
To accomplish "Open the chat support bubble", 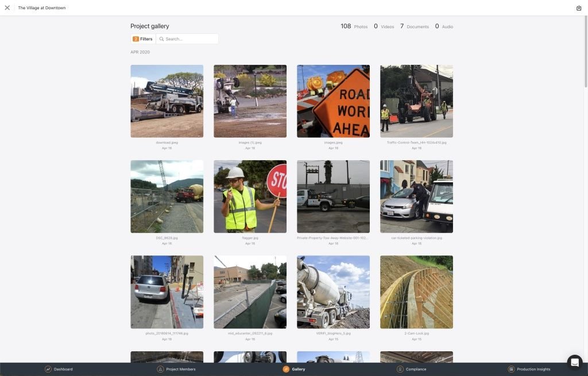I will (574, 362).
